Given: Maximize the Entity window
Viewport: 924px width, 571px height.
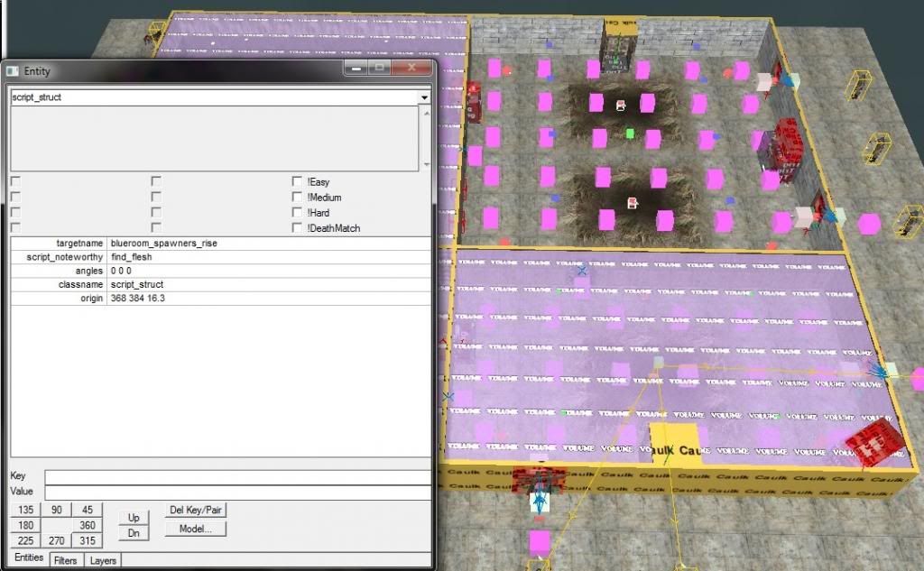Looking at the screenshot, I should coord(380,68).
